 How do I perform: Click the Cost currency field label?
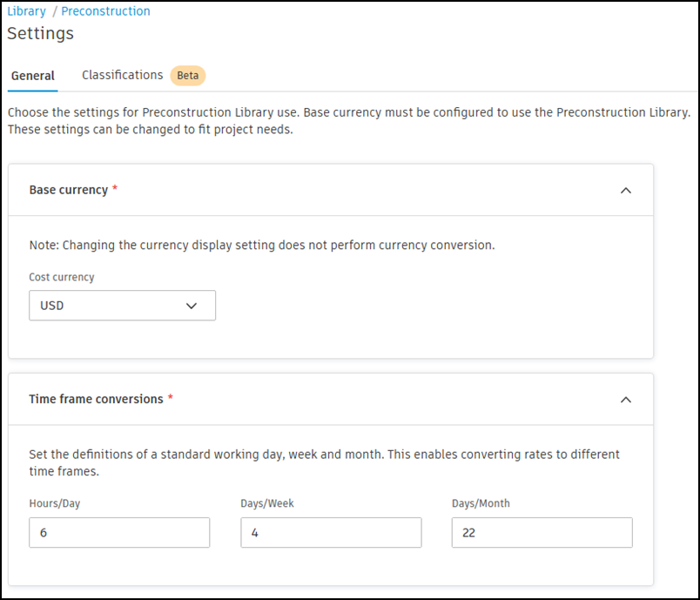click(x=62, y=277)
